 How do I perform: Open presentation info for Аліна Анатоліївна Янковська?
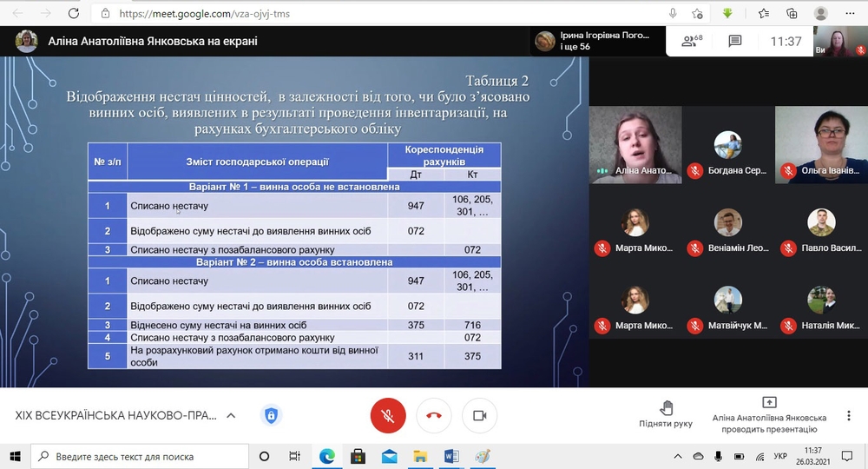[769, 415]
